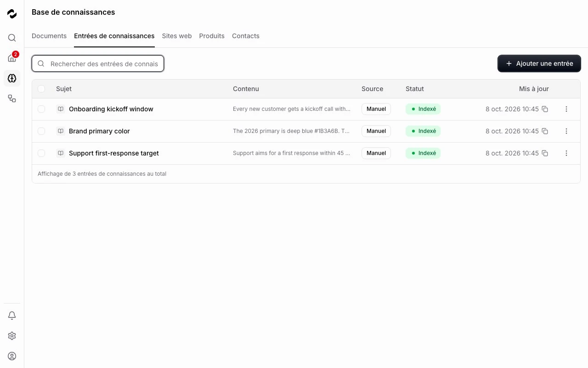
Task: Select the brain knowledge base sidebar icon
Action: point(12,78)
